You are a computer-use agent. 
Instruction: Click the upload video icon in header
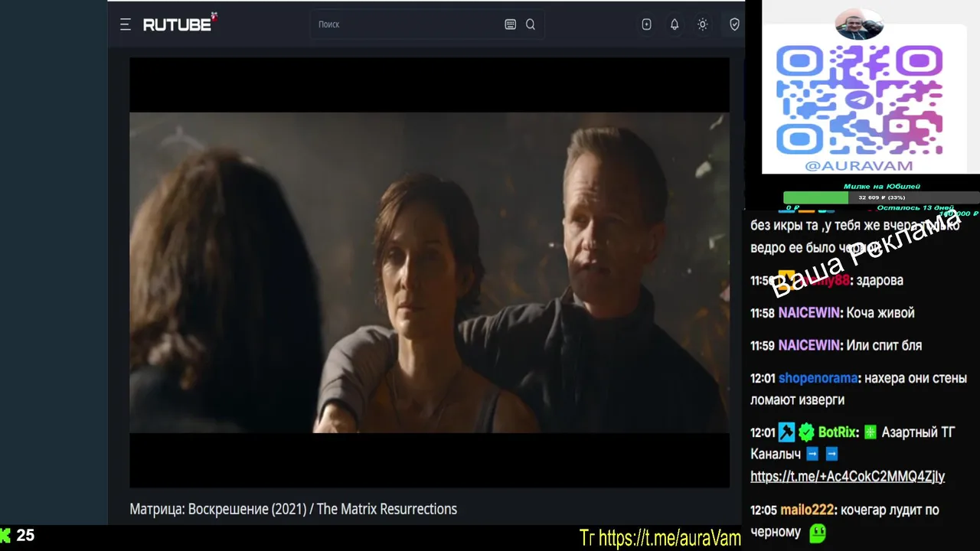point(647,24)
